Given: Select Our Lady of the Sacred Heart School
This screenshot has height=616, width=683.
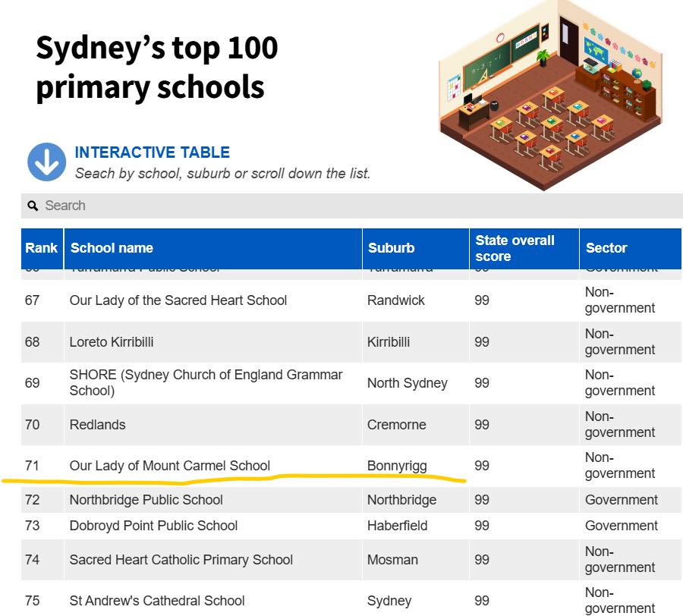Looking at the screenshot, I should pyautogui.click(x=178, y=300).
